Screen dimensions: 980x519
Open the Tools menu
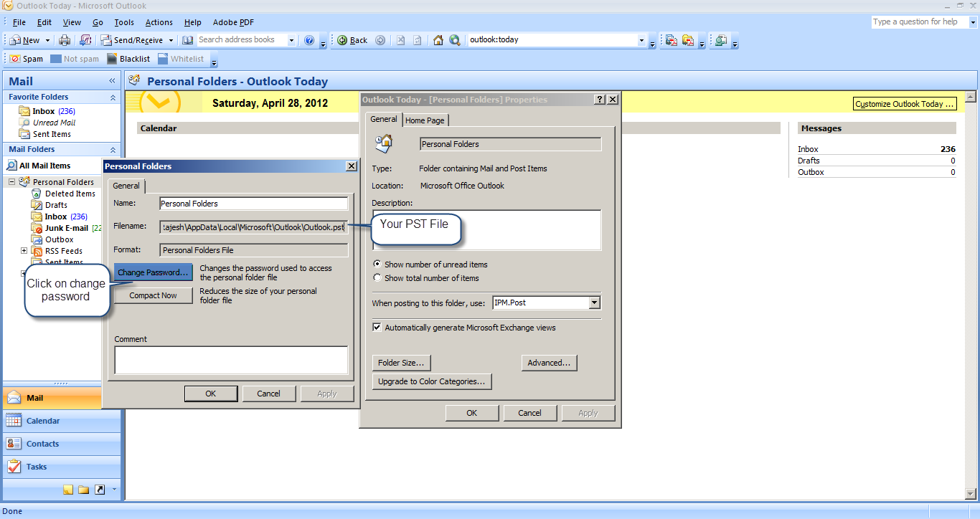124,22
